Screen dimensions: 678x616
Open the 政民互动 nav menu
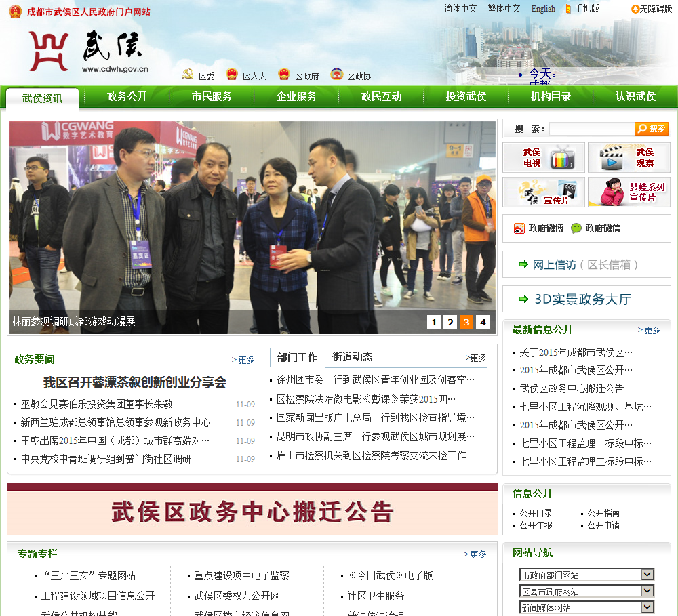pos(381,96)
